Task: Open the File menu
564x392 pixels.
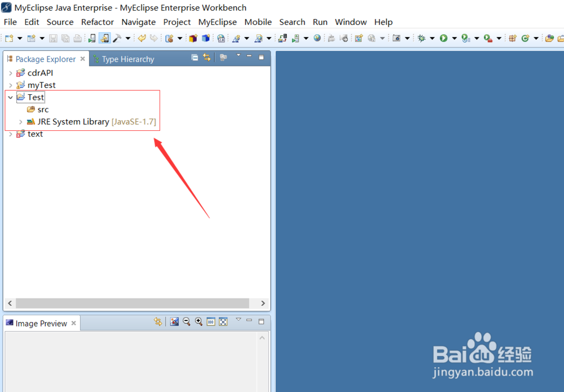Action: [10, 22]
